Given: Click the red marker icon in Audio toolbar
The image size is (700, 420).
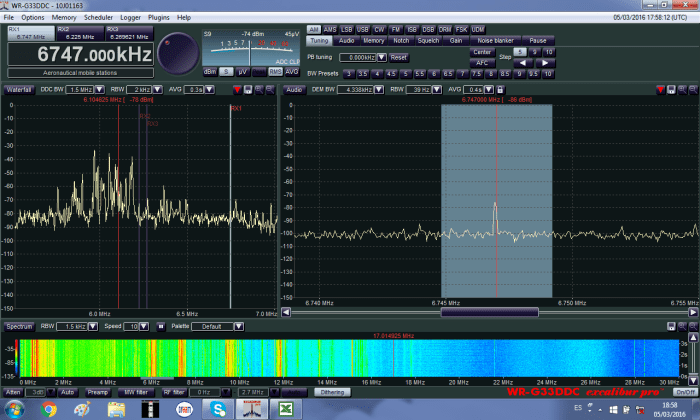Looking at the screenshot, I should (x=659, y=89).
